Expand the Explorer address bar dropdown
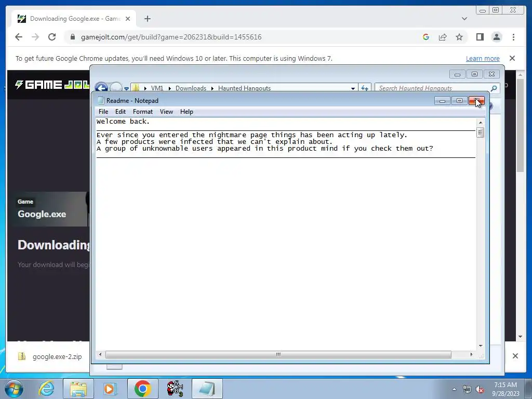This screenshot has width=532, height=399. pos(353,88)
